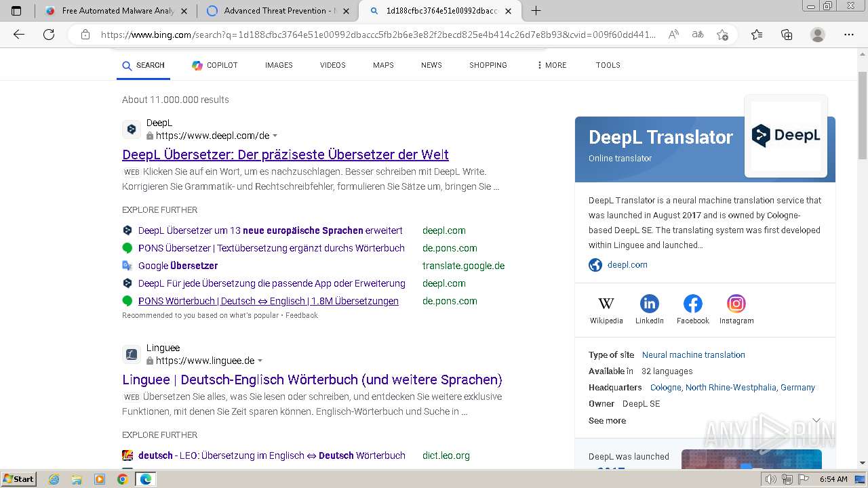
Task: Open DeepL passende App oder Erweiterung link
Action: point(272,283)
